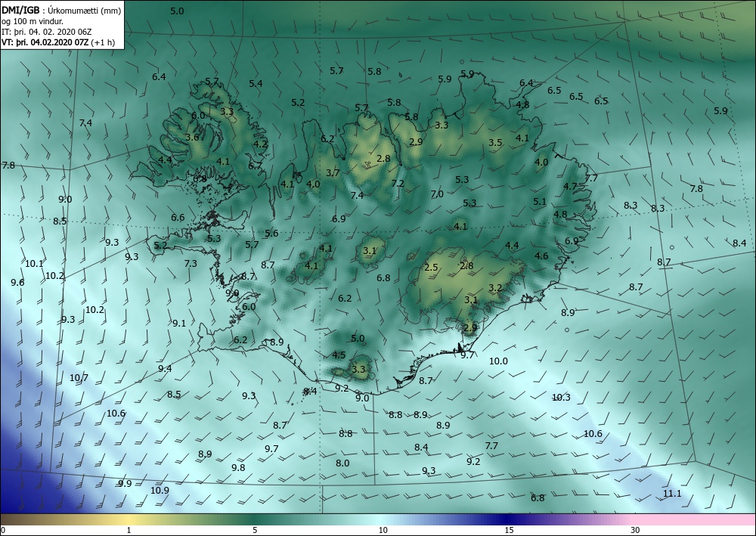The height and width of the screenshot is (536, 756).
Task: Click the 10.7 value on the map
Action: [x=79, y=378]
